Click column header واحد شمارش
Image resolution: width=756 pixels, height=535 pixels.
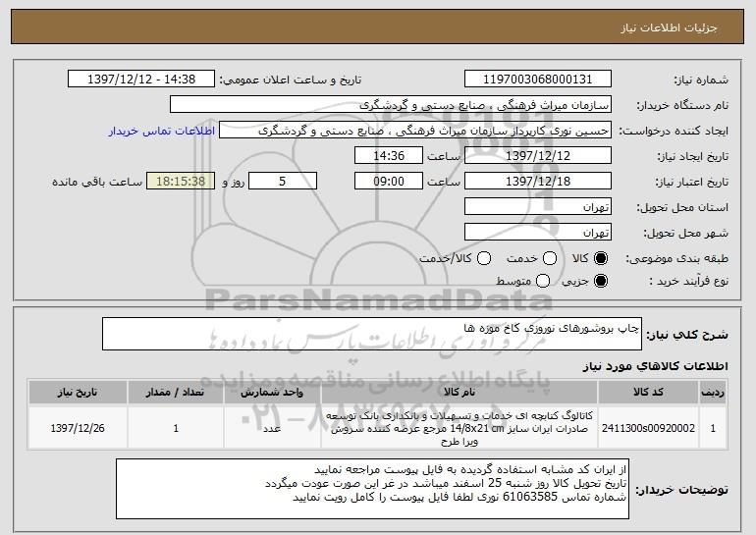pos(272,393)
